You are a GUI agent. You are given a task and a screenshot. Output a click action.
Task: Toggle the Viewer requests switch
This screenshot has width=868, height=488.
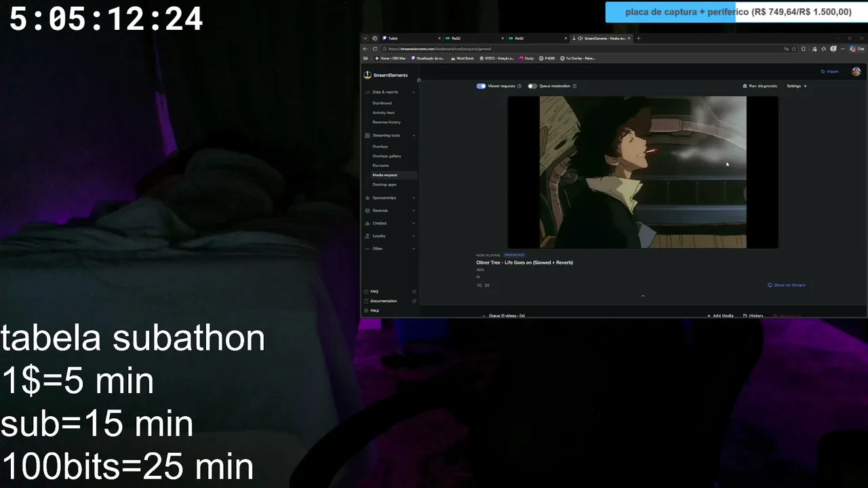tap(481, 86)
